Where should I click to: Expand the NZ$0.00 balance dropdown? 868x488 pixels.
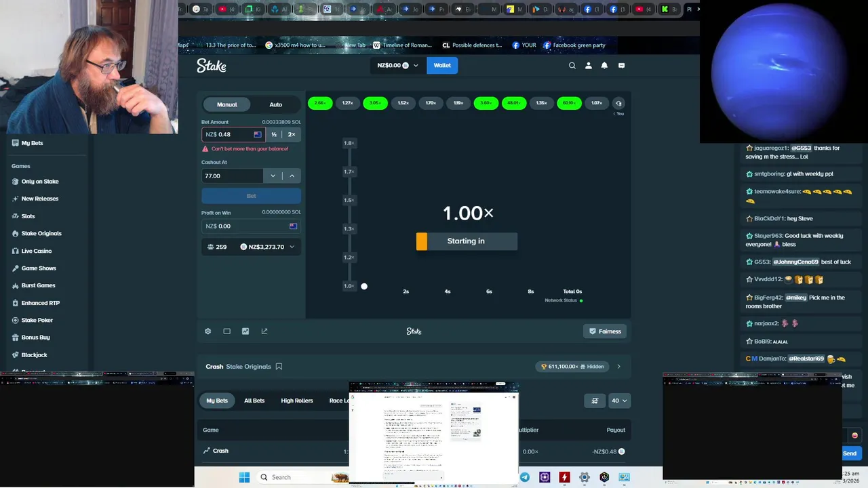click(397, 66)
